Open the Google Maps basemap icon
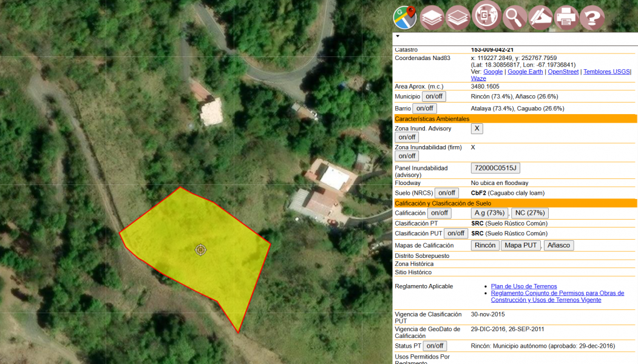Viewport: 638px width, 364px height. point(404,17)
